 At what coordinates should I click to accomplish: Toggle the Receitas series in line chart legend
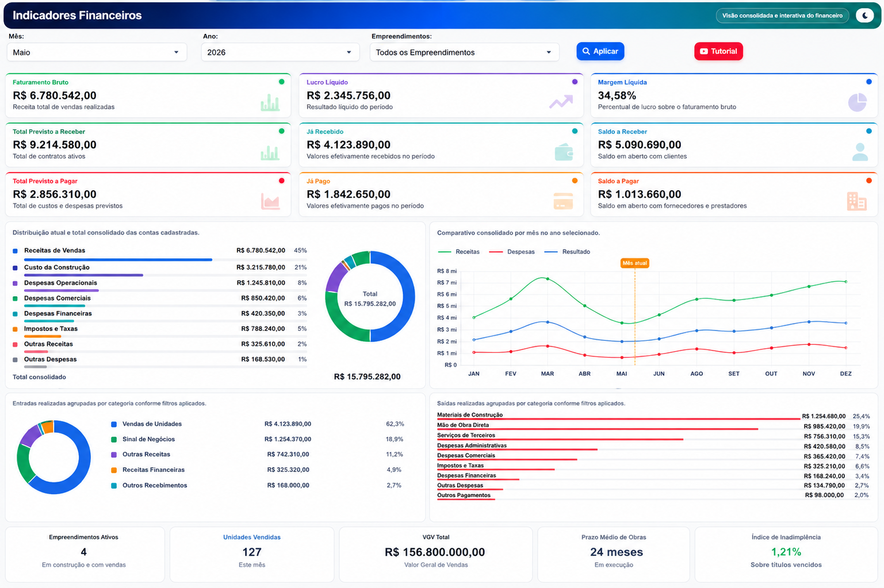pos(459,252)
